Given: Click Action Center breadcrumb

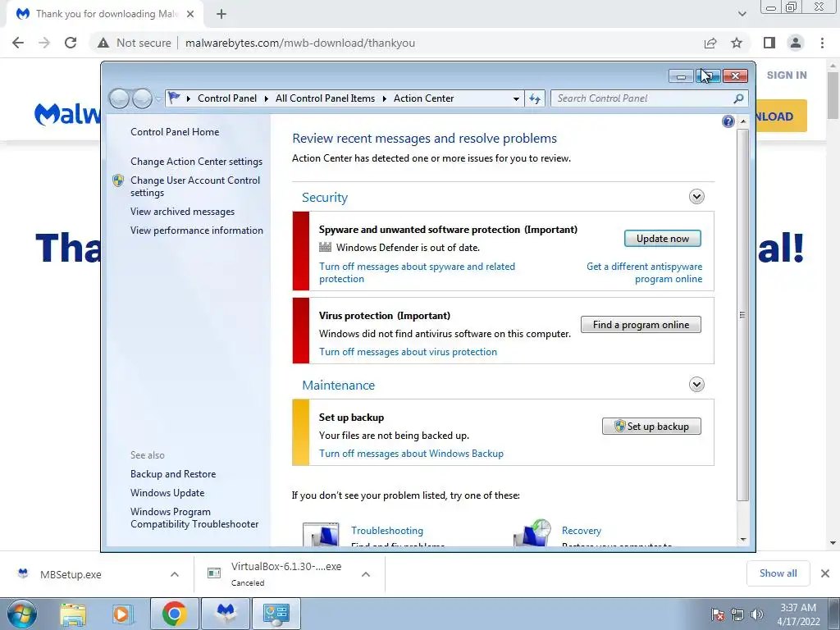Looking at the screenshot, I should point(424,98).
